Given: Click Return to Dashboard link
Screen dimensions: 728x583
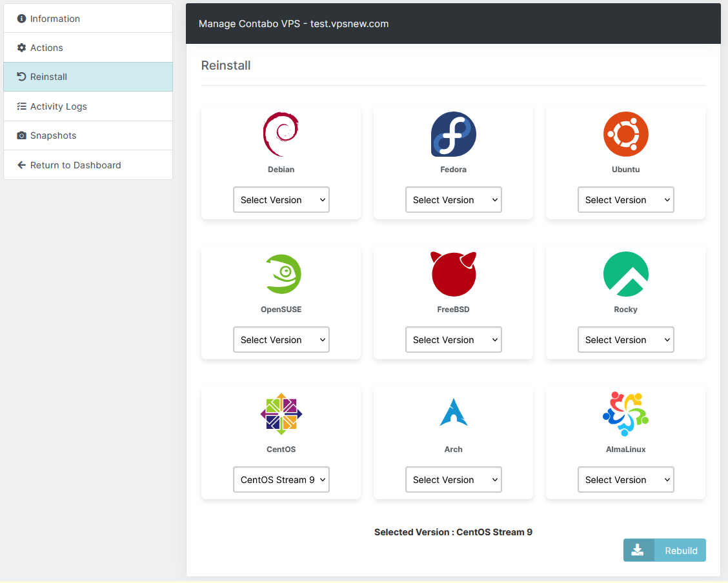Looking at the screenshot, I should pyautogui.click(x=88, y=165).
